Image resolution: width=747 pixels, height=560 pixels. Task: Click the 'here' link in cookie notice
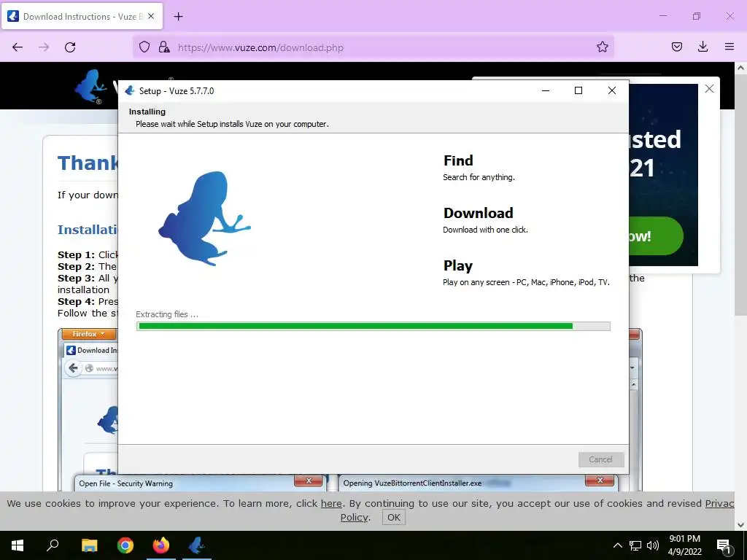coord(331,503)
